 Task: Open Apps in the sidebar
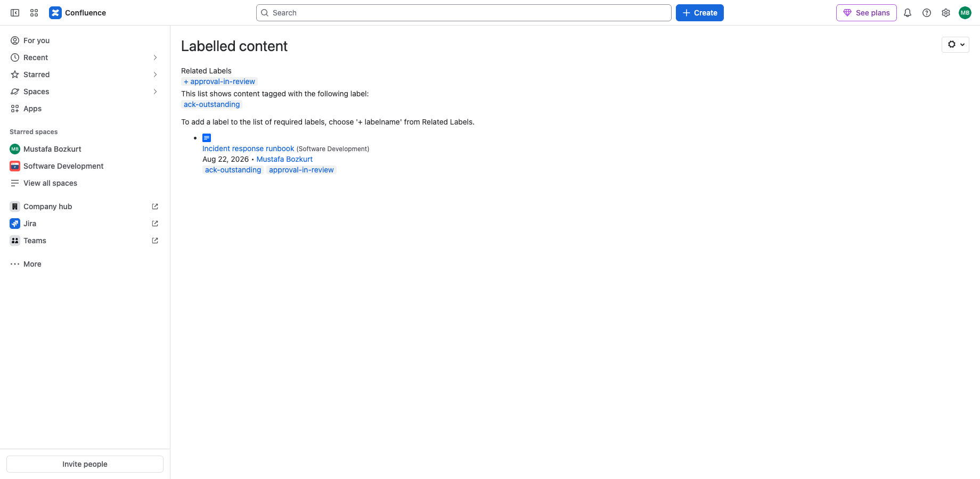[85, 109]
